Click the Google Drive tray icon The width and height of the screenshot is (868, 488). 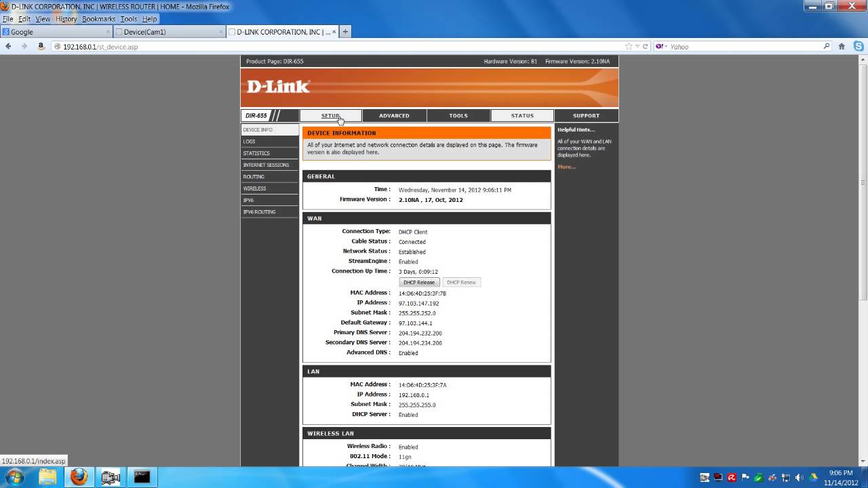(x=812, y=478)
